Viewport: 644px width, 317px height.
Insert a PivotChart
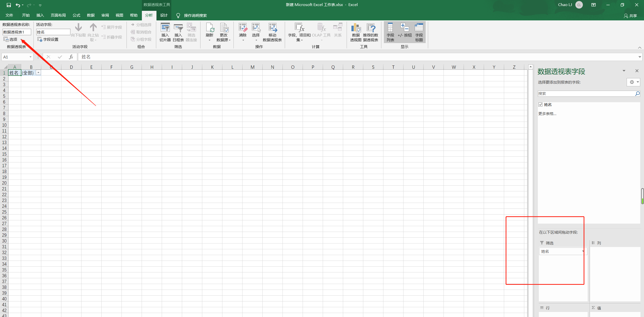click(x=356, y=32)
